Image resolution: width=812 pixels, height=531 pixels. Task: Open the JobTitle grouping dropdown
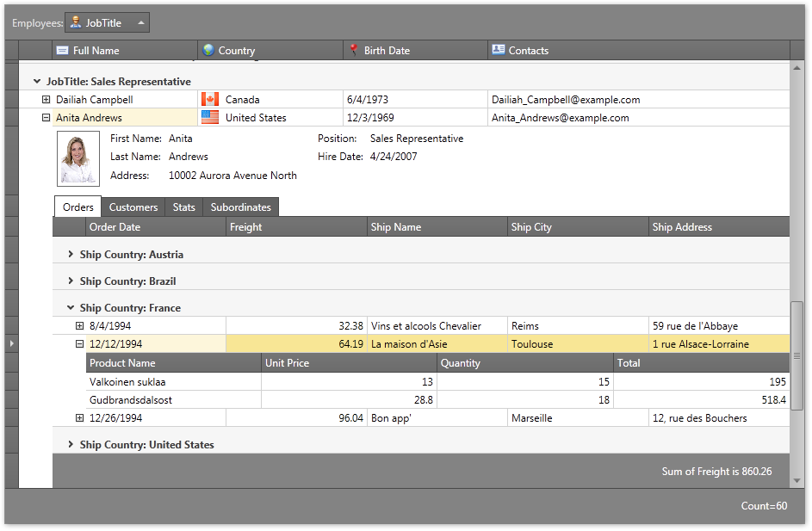[x=141, y=22]
